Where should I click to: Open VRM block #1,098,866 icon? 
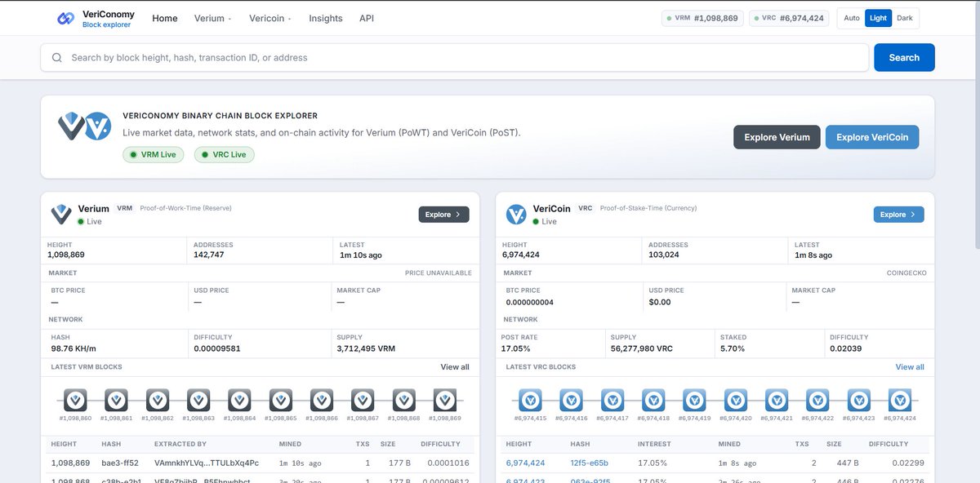pyautogui.click(x=322, y=400)
